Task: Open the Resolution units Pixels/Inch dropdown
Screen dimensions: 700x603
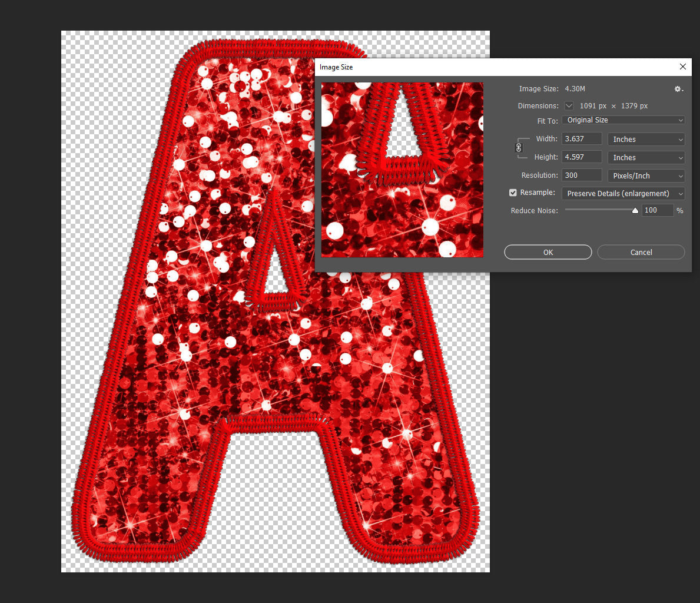Action: [646, 175]
